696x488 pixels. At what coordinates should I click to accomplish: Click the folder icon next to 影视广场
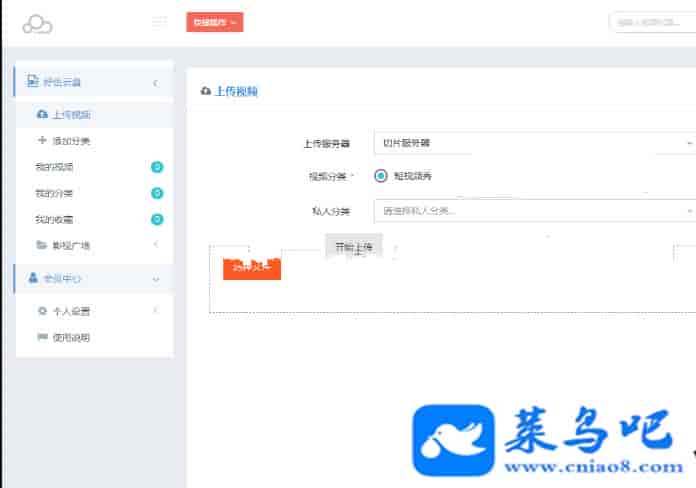click(41, 245)
